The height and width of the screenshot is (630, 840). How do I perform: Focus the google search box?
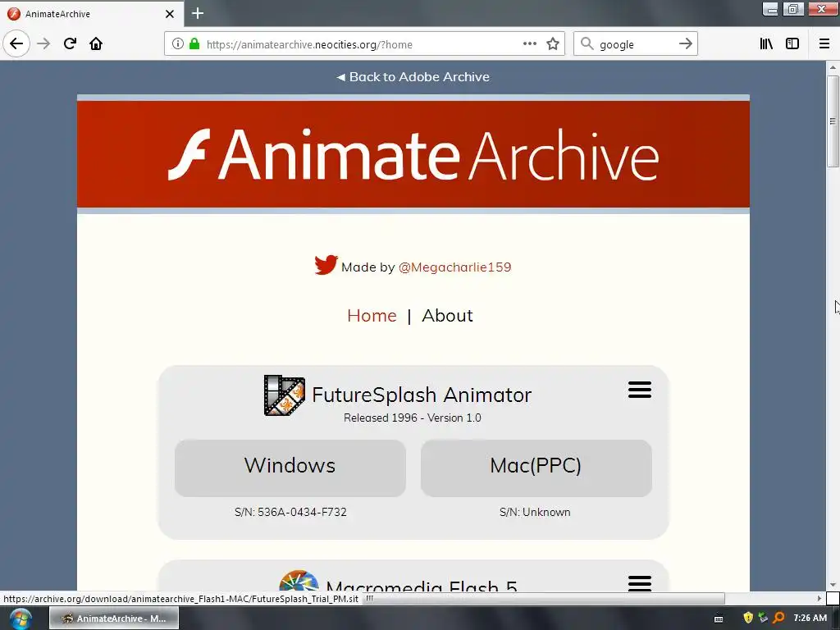[x=636, y=44]
